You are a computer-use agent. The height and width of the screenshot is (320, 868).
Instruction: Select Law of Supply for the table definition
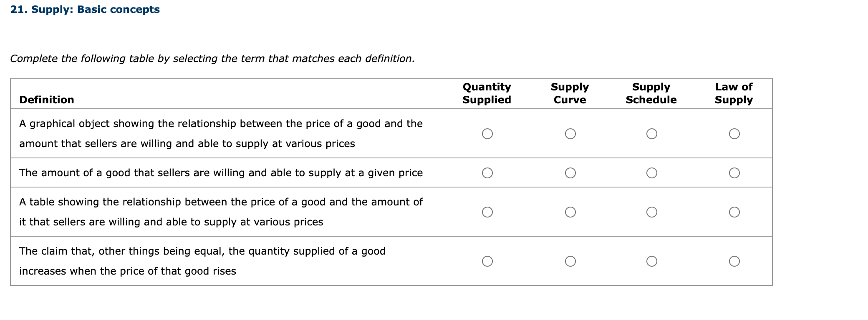click(734, 212)
